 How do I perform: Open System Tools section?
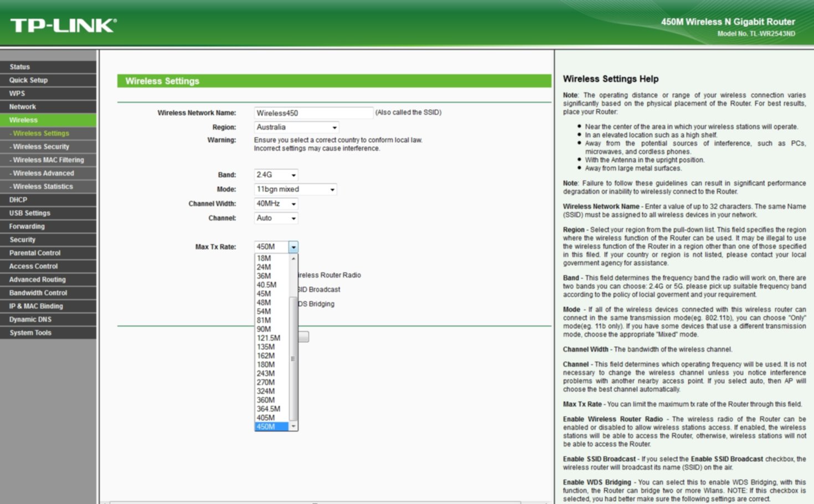[x=48, y=333]
